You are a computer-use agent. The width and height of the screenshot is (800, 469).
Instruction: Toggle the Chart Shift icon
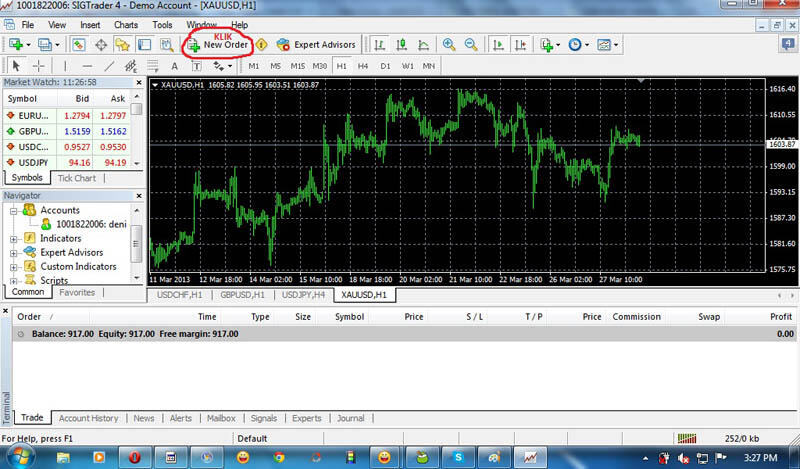pos(520,45)
